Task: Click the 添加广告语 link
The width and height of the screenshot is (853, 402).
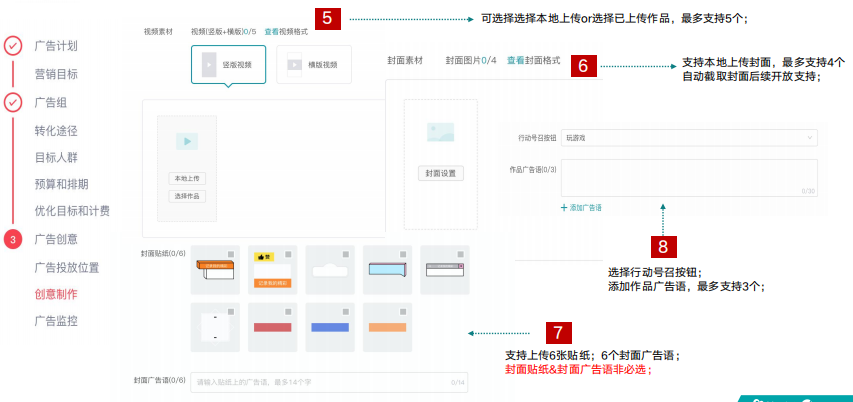Action: pyautogui.click(x=581, y=207)
